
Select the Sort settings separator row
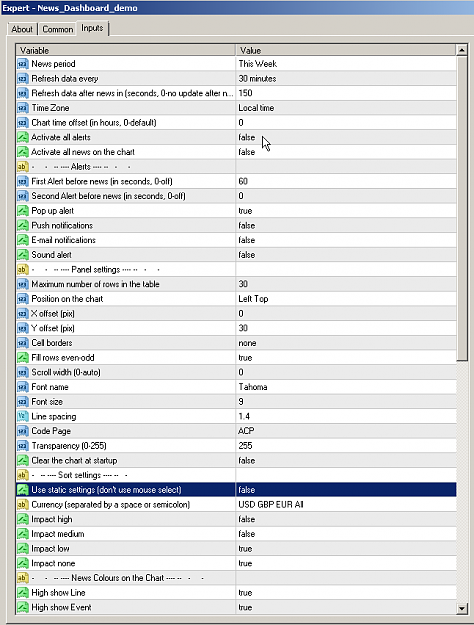(x=236, y=475)
